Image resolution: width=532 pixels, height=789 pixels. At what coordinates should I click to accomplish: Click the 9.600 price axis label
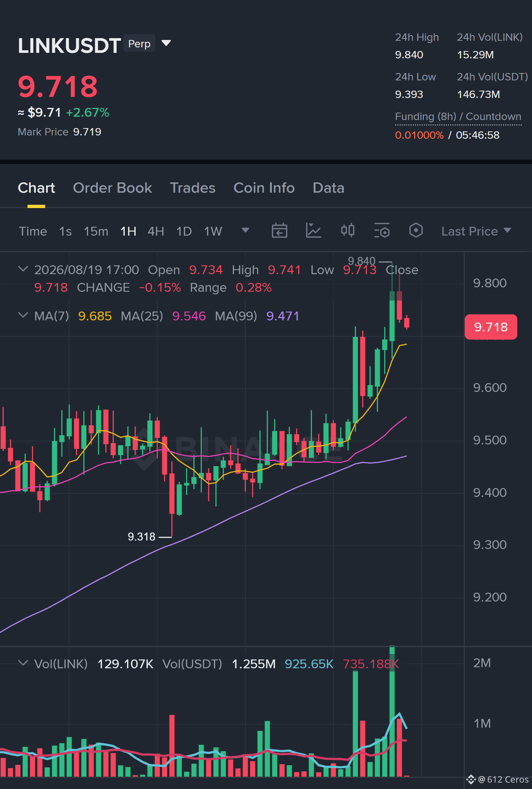pyautogui.click(x=490, y=388)
